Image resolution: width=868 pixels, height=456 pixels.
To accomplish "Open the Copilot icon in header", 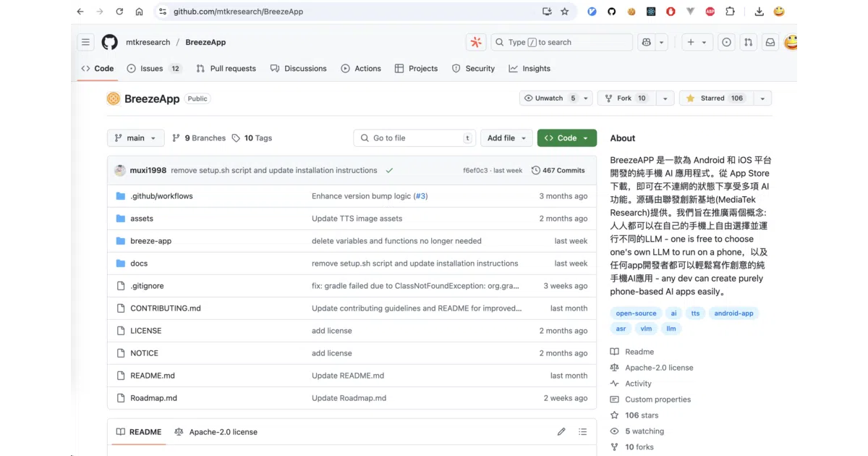I will point(647,42).
